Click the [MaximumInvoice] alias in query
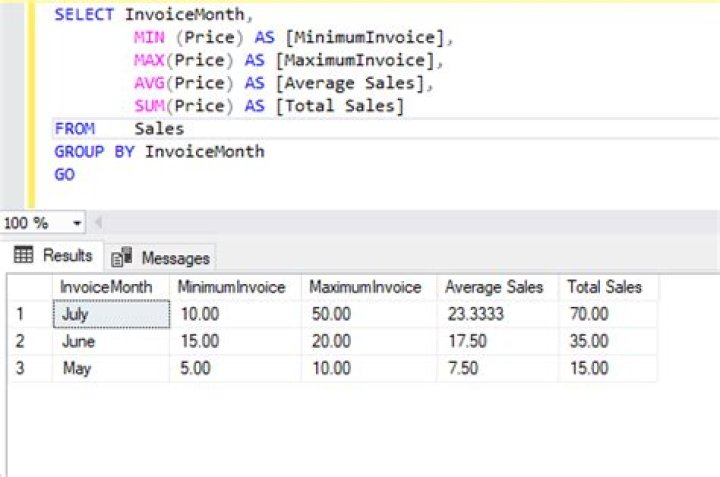 click(x=355, y=60)
